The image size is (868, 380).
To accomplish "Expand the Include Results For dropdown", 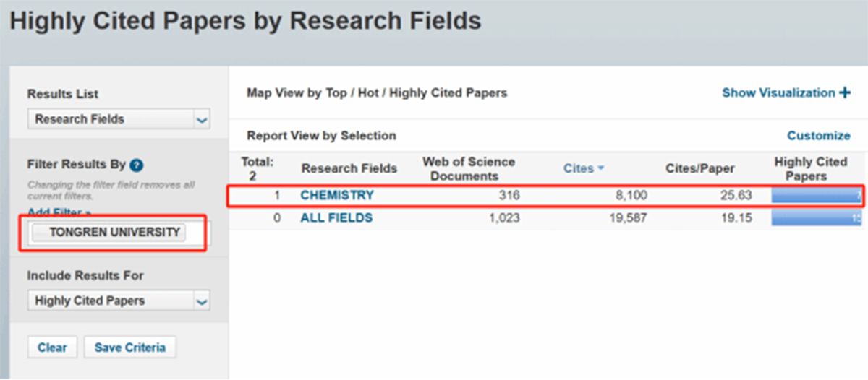I will (x=119, y=301).
